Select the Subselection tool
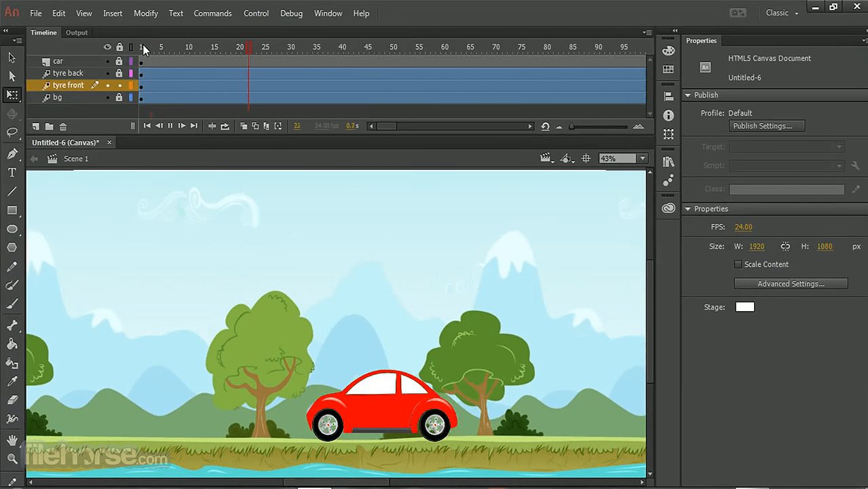Screen dimensions: 868x489 [x=11, y=76]
